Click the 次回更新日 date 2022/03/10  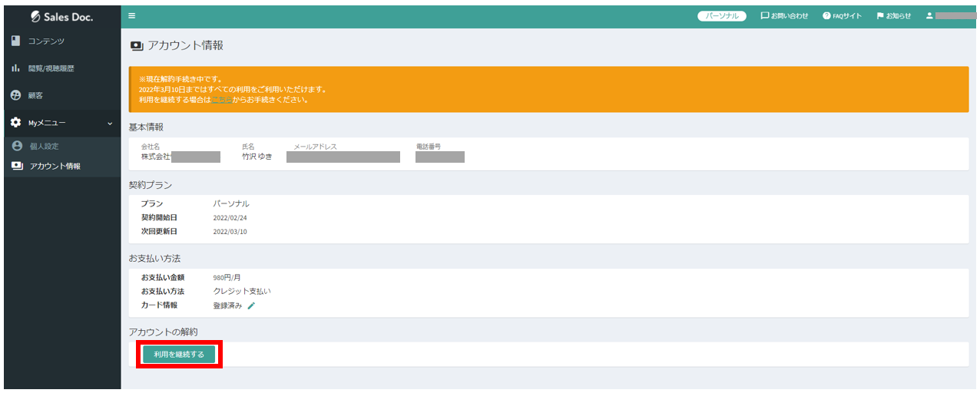(x=230, y=232)
